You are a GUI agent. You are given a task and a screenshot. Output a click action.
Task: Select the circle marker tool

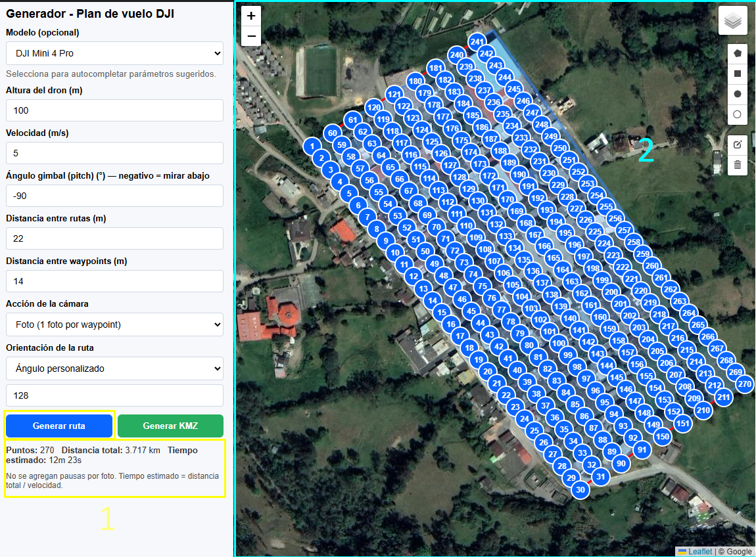tap(738, 114)
